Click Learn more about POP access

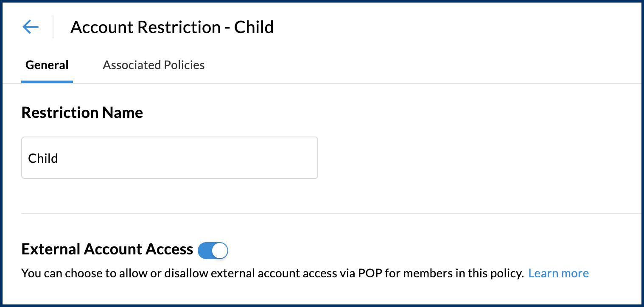coord(558,274)
